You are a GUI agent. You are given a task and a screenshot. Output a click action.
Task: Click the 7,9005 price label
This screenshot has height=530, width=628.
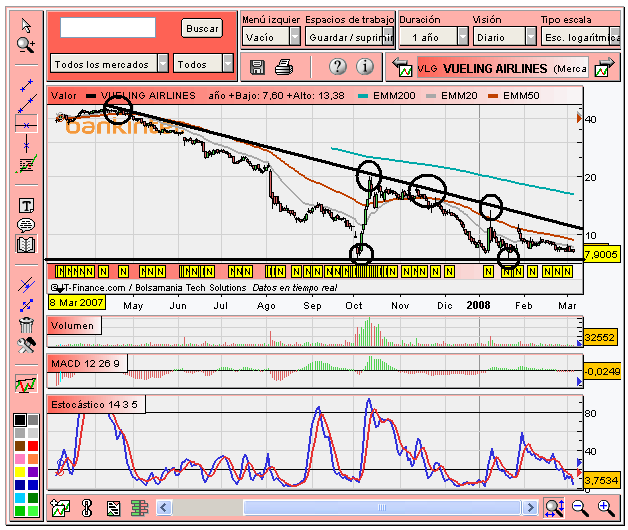[600, 254]
